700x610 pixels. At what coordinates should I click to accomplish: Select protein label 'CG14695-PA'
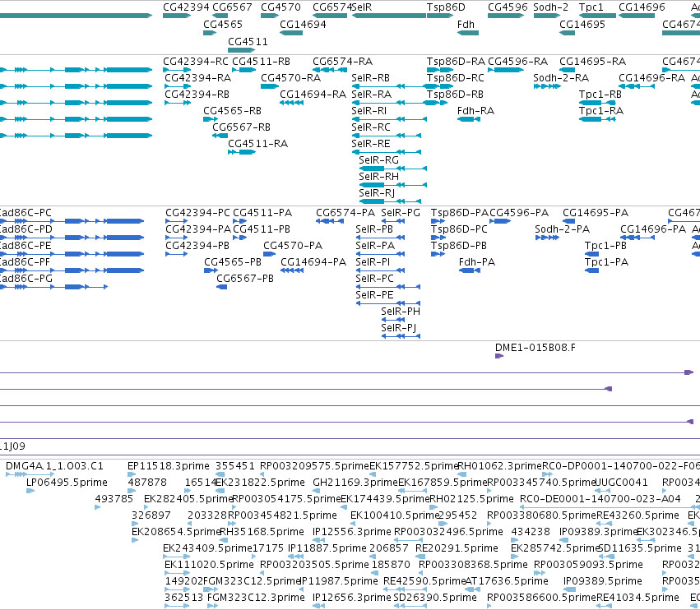tap(596, 213)
